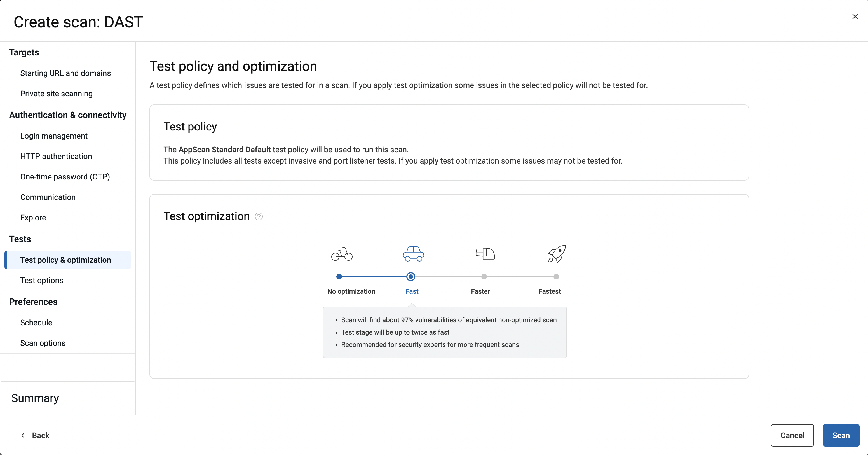Select Test policy & optimization item

coord(68,260)
